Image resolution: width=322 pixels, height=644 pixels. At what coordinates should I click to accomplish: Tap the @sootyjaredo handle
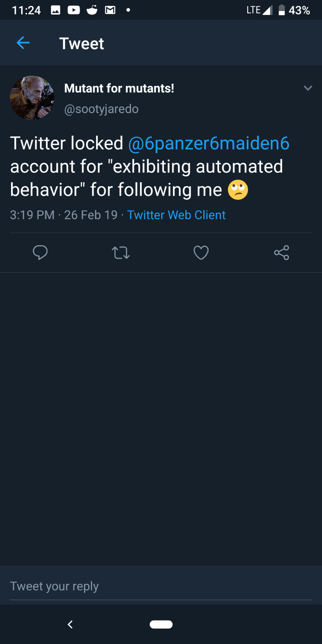click(101, 109)
